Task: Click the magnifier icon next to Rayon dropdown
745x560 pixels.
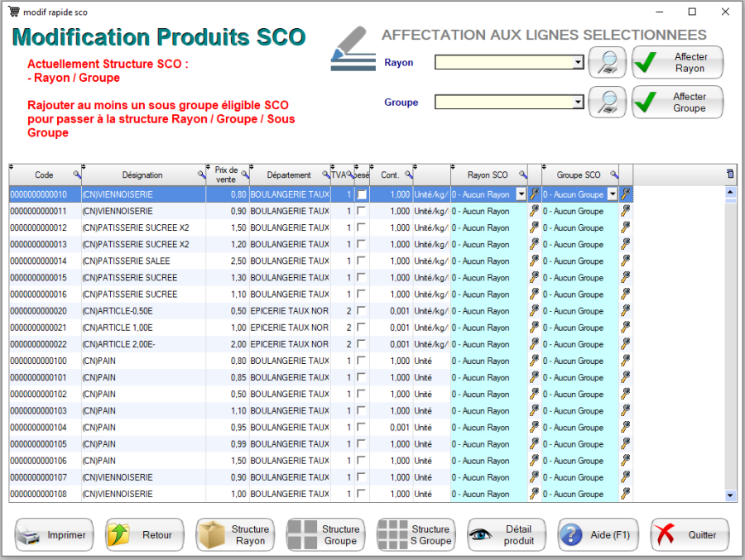Action: point(608,63)
